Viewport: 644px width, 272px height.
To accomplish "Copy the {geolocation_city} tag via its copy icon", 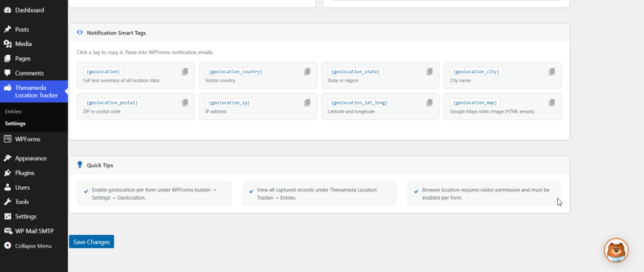I will [x=552, y=72].
